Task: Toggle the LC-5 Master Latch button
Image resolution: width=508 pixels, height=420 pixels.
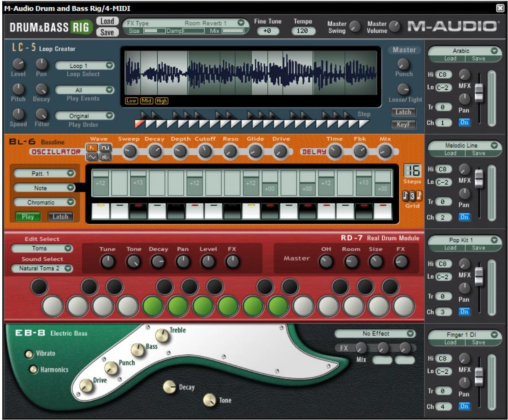Action: click(403, 112)
